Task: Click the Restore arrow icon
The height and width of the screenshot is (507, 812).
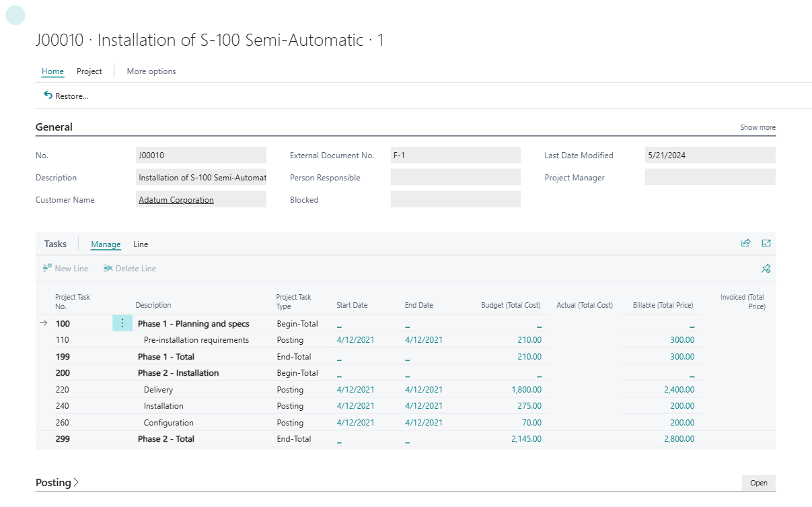Action: click(48, 96)
